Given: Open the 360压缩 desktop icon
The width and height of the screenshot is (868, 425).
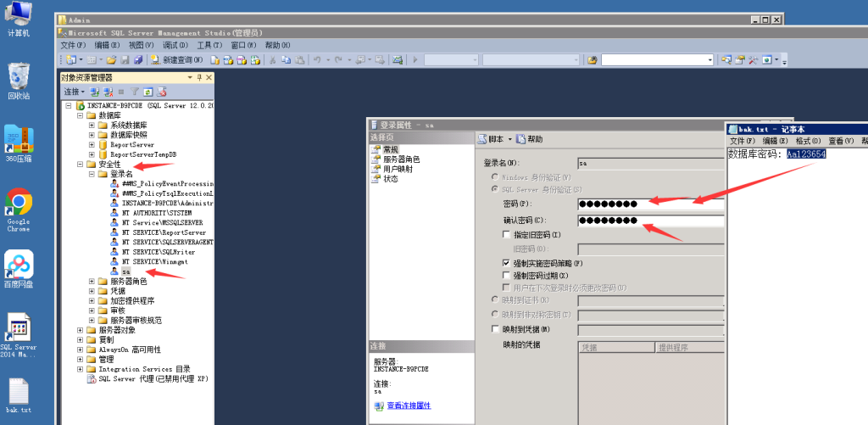Looking at the screenshot, I should [x=19, y=142].
